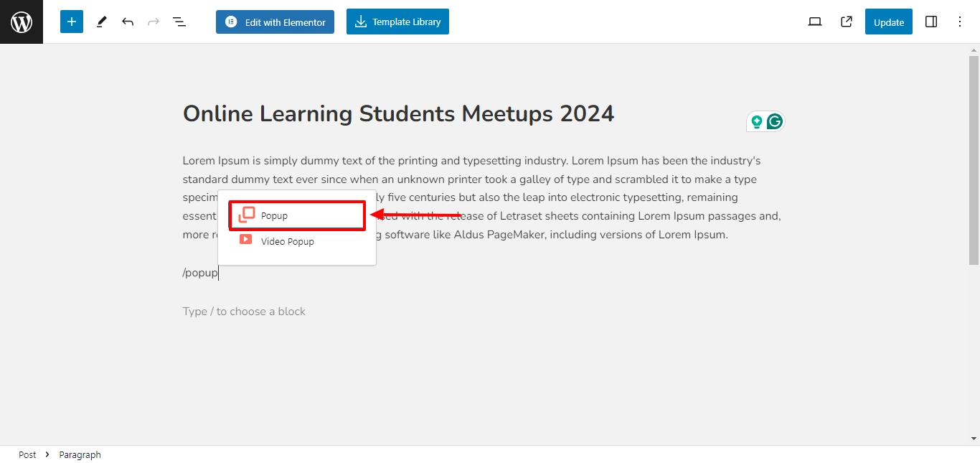Click the Video Popup play icon

(x=246, y=240)
